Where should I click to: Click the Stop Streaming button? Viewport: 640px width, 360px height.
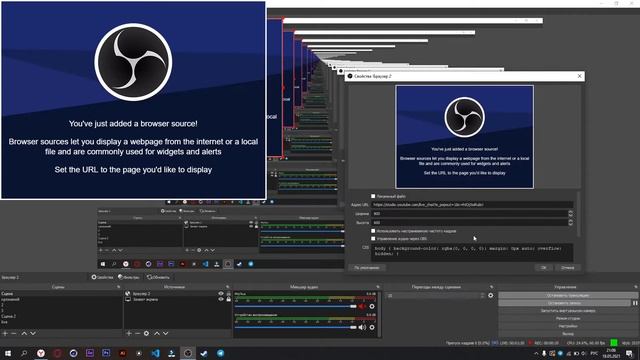[x=568, y=295]
